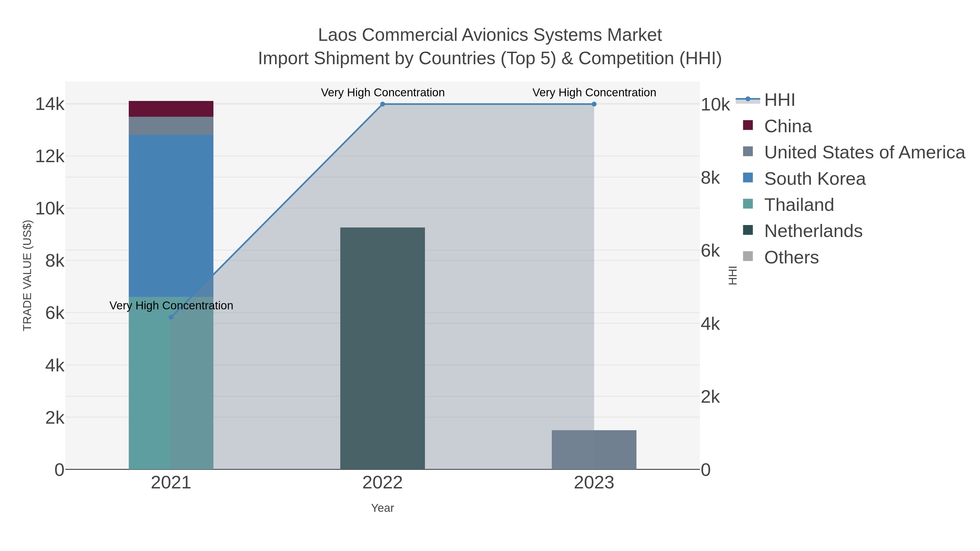
Task: Click the HHI line marker legend icon
Action: 748,99
